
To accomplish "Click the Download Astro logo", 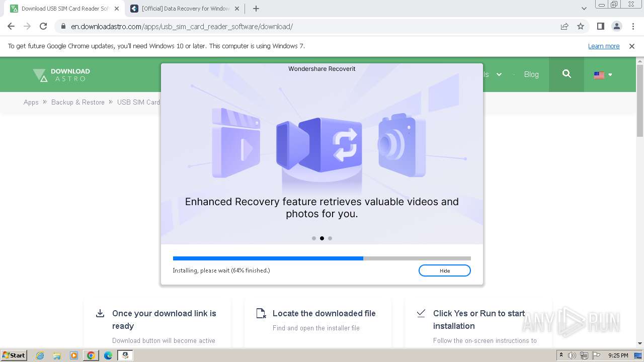I will tap(61, 75).
